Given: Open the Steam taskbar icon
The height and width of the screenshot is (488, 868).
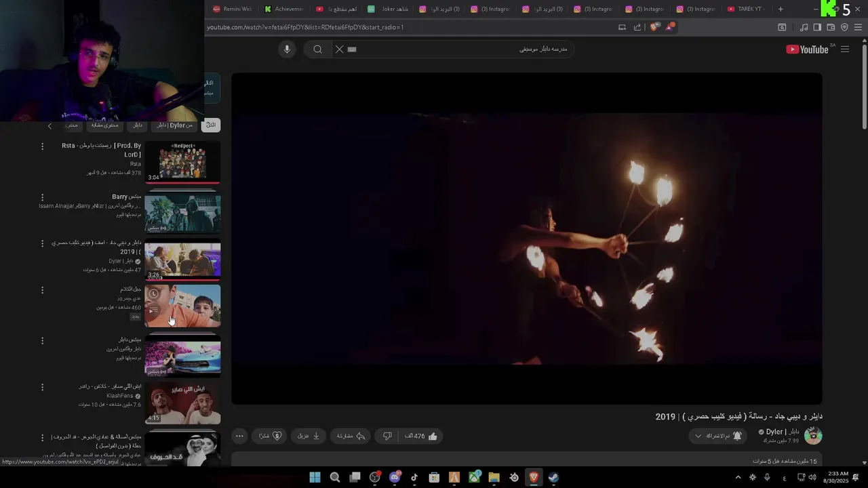Looking at the screenshot, I should (x=553, y=477).
